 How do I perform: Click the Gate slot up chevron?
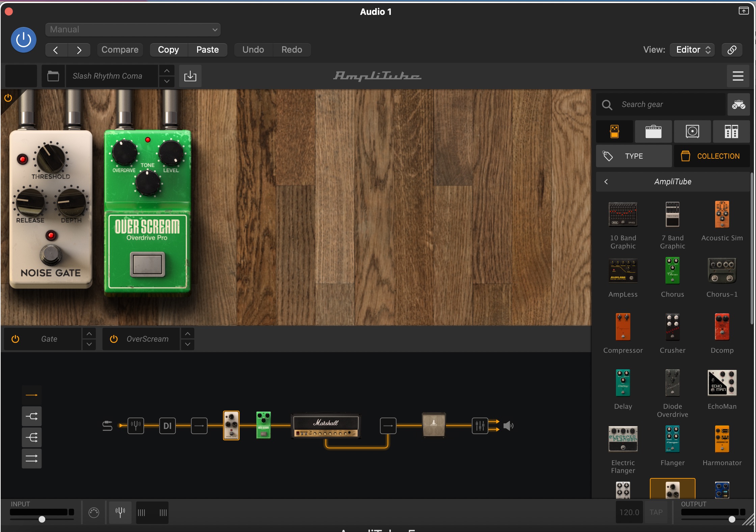[89, 334]
